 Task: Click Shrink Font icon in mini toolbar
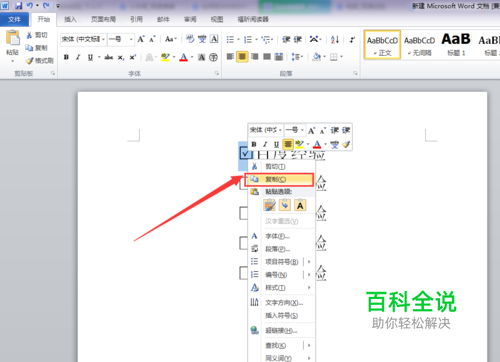[323, 130]
